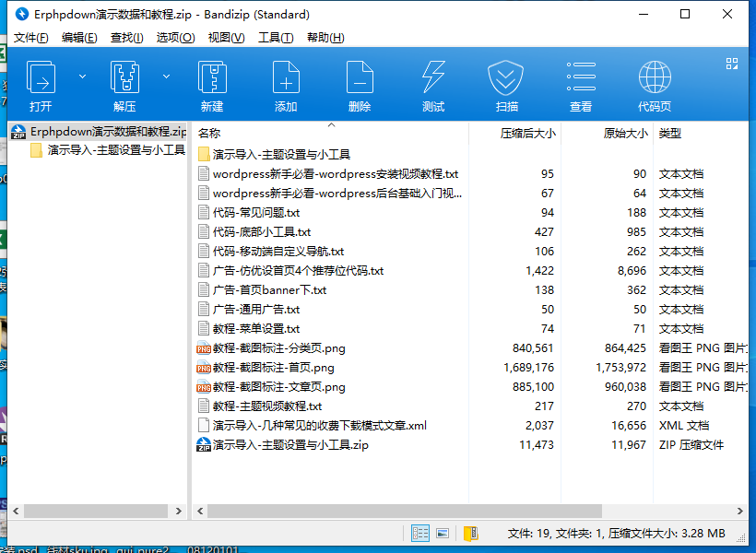This screenshot has width=756, height=553.
Task: Click XML 文档 type cell
Action: (x=684, y=425)
